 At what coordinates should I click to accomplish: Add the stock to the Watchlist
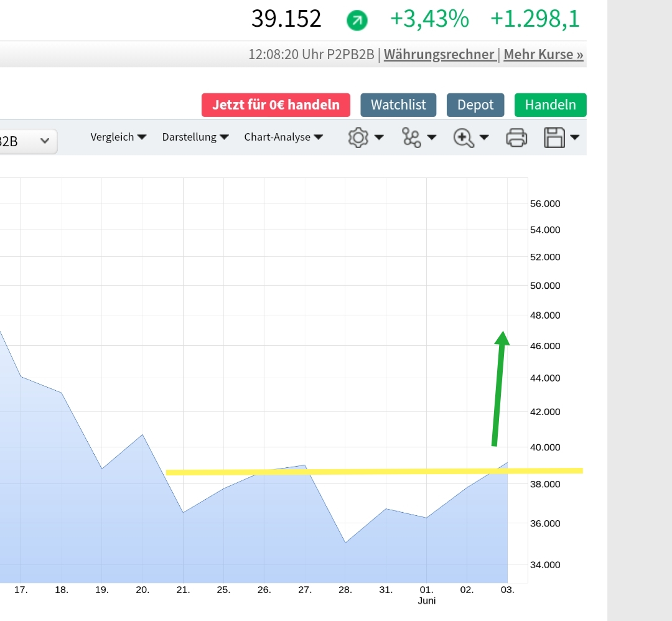tap(398, 105)
